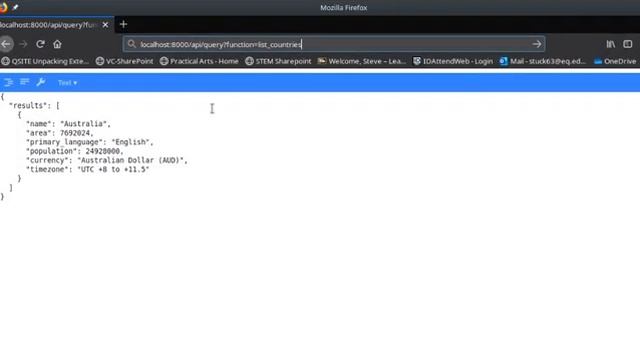Go back to the previous page
640x360 pixels.
6,44
